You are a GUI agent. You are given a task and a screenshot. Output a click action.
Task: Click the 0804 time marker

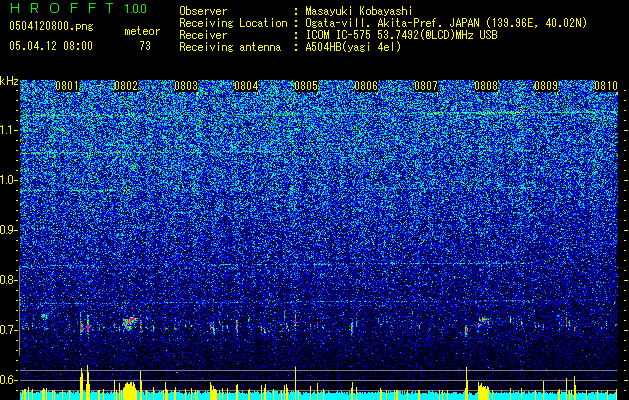tap(246, 86)
